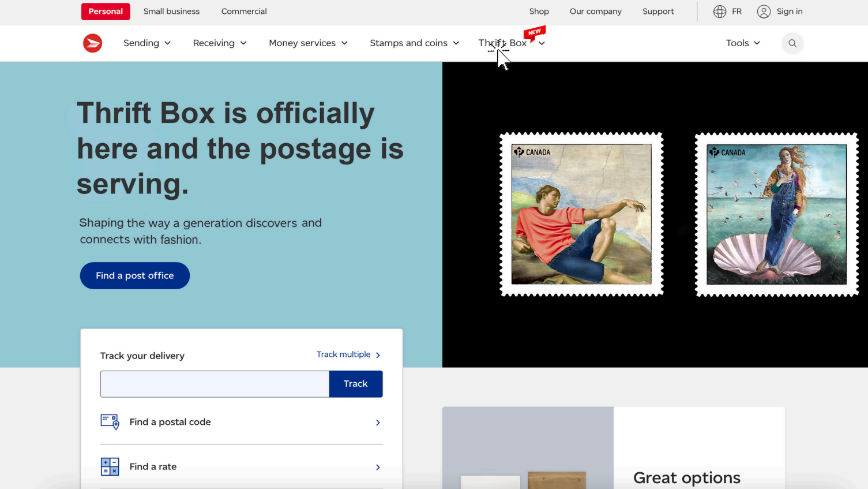Expand the Receiving menu
The image size is (868, 489).
[x=220, y=43]
